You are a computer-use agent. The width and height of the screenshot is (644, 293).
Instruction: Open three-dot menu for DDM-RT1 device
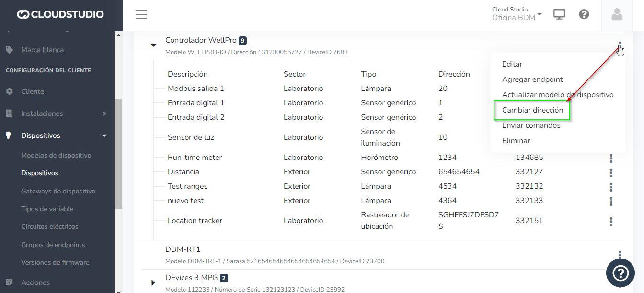620,255
